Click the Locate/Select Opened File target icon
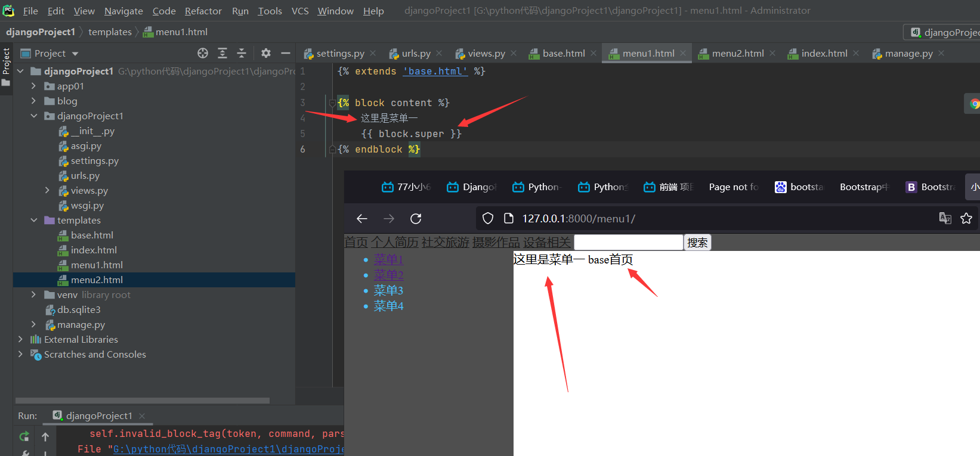 tap(203, 53)
